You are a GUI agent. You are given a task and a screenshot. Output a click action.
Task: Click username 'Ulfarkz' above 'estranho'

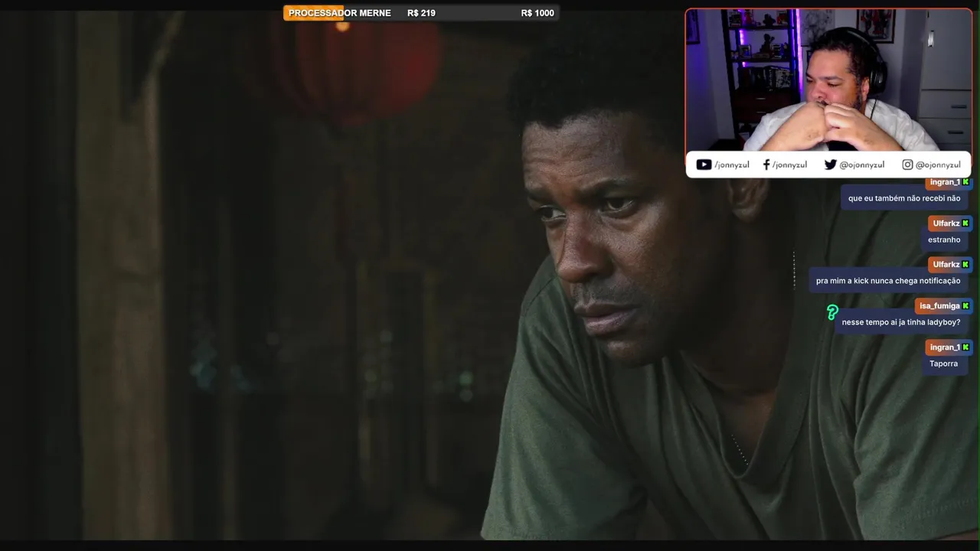tap(946, 223)
